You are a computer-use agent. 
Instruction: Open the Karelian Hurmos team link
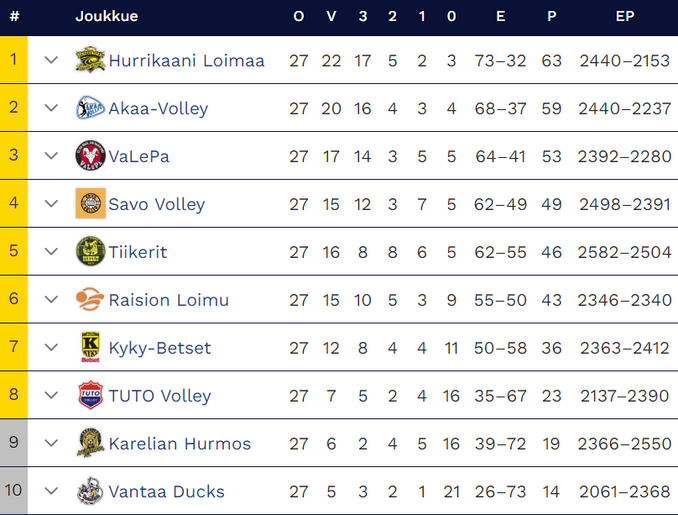pos(179,444)
